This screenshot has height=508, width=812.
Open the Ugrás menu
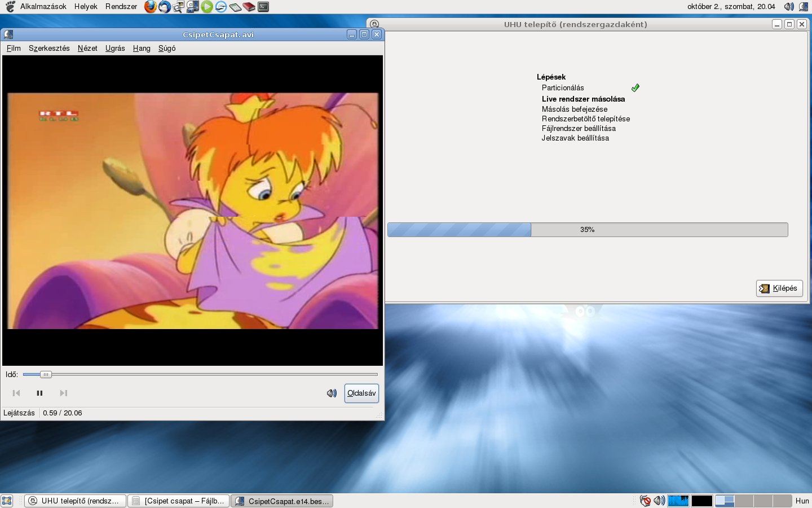pos(115,48)
